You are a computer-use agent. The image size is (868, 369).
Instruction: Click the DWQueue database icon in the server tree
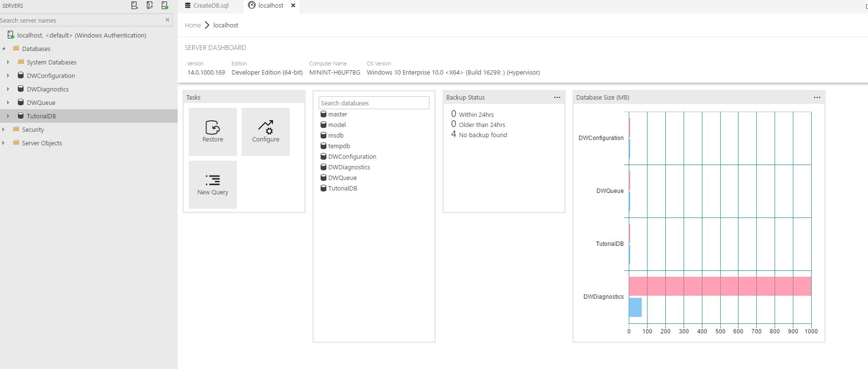[21, 102]
